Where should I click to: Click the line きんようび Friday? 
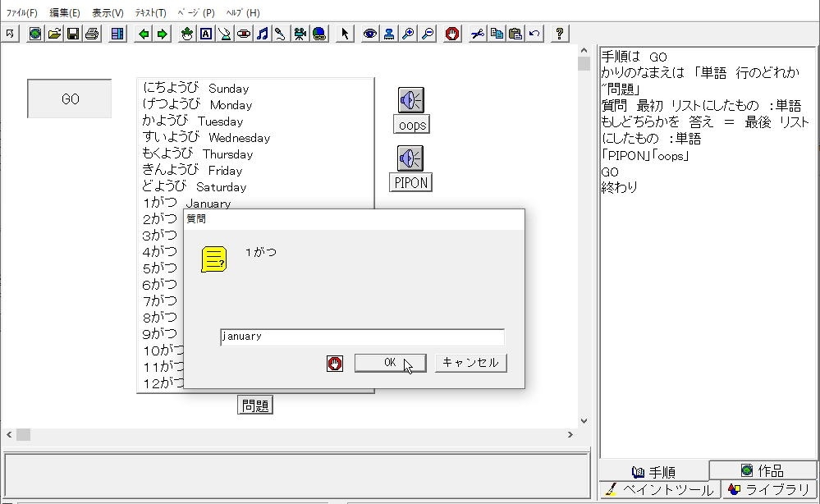(x=192, y=170)
